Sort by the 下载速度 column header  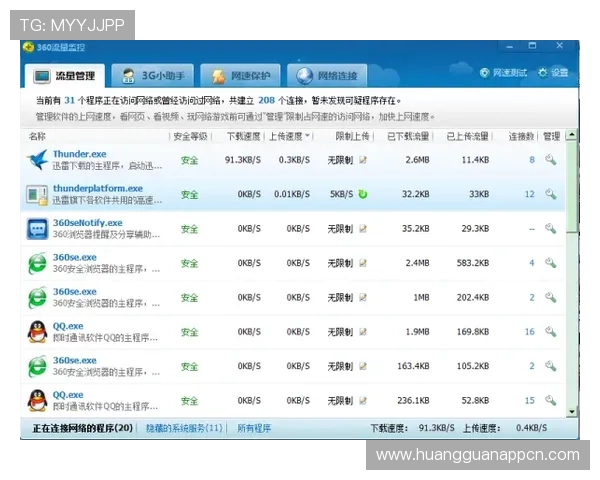tap(243, 136)
